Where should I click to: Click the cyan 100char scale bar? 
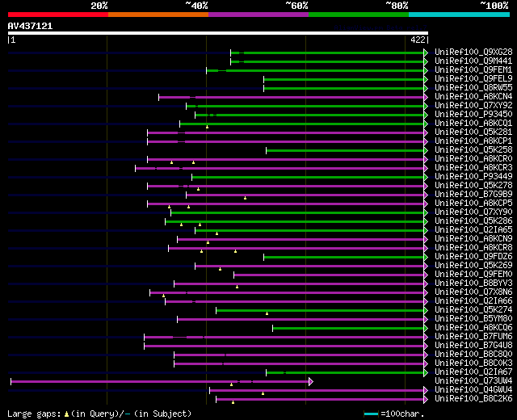(371, 414)
